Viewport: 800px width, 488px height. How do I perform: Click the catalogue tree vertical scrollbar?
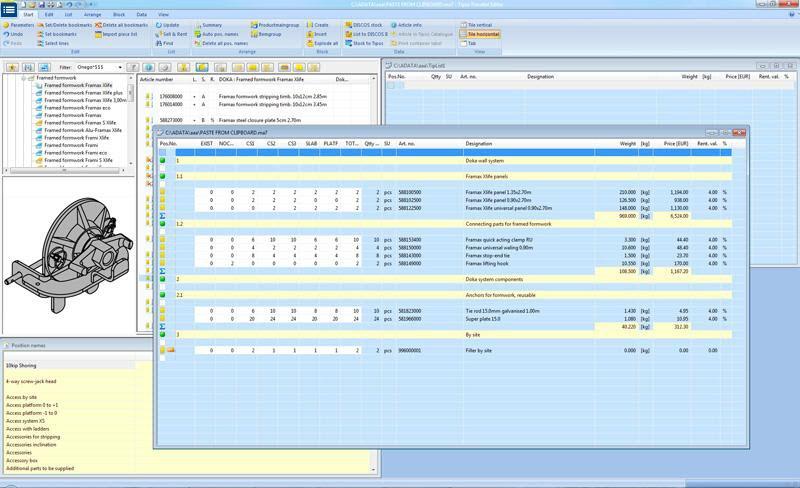[131, 120]
